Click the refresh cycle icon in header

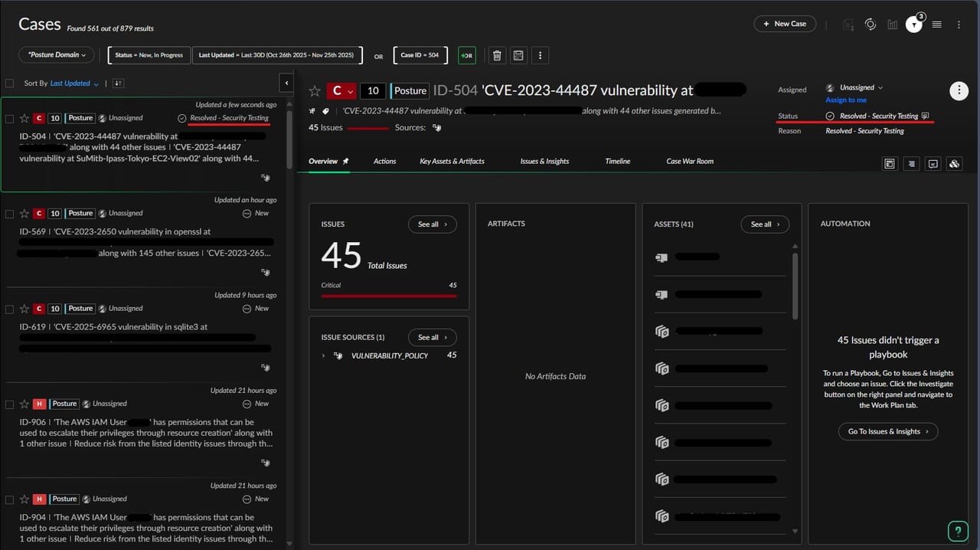point(871,25)
